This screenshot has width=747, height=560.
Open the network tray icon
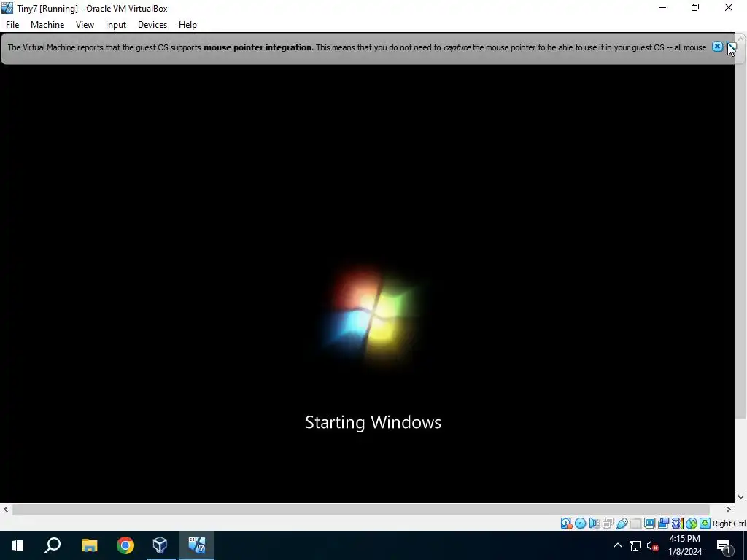[635, 545]
